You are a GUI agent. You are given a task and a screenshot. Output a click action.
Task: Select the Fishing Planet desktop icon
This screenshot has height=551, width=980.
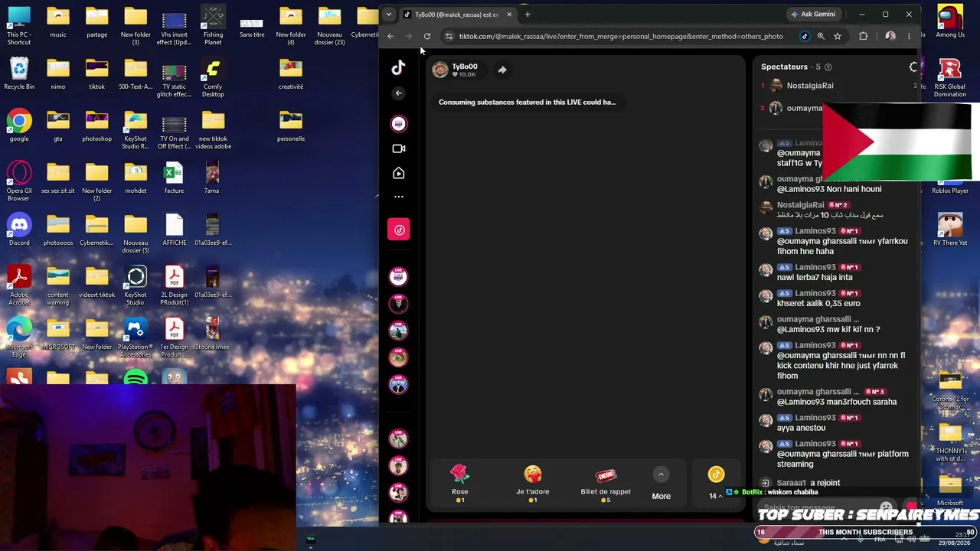point(213,25)
